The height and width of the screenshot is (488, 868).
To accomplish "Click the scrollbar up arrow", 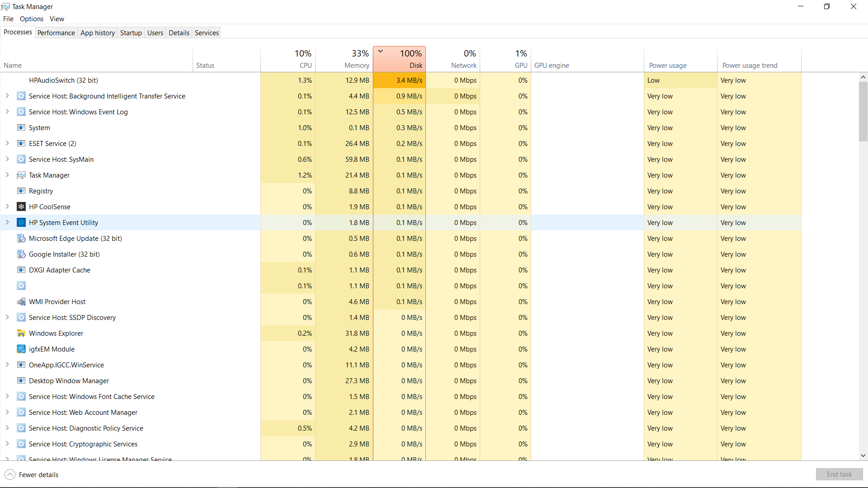I will [x=863, y=77].
